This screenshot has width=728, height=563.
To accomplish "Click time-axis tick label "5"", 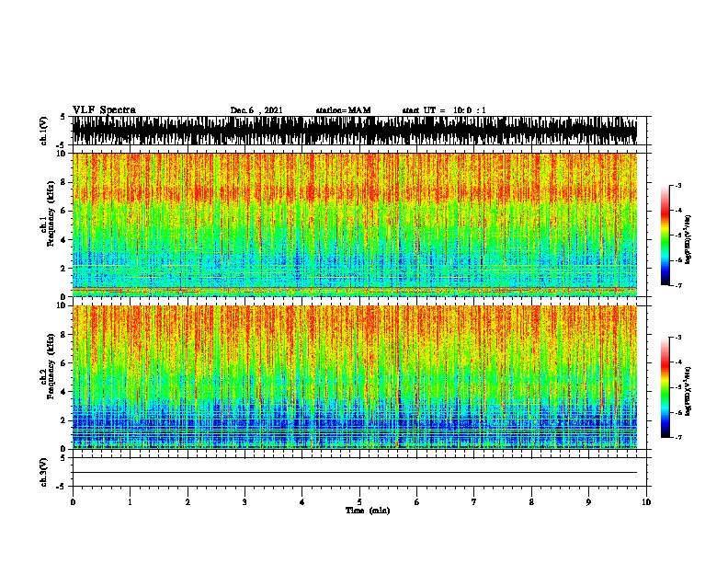I will pos(359,501).
